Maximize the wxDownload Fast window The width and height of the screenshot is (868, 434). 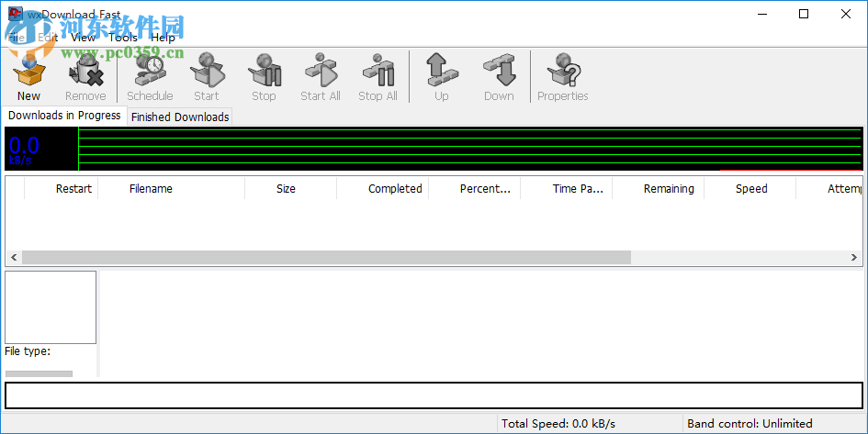[x=804, y=14]
